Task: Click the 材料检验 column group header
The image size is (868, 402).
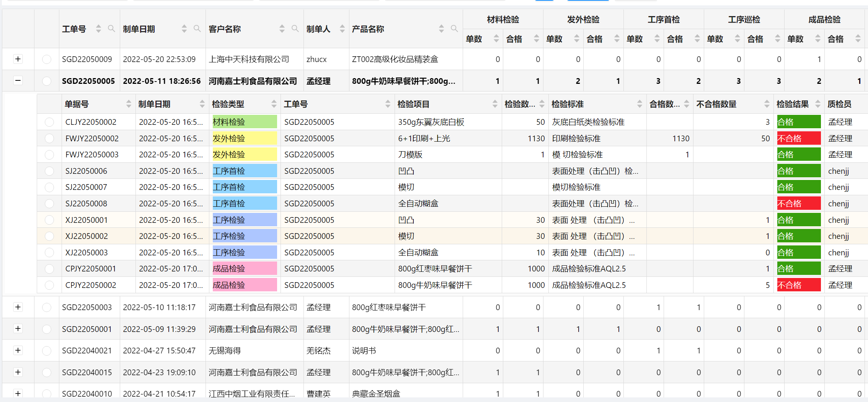Action: (x=503, y=20)
